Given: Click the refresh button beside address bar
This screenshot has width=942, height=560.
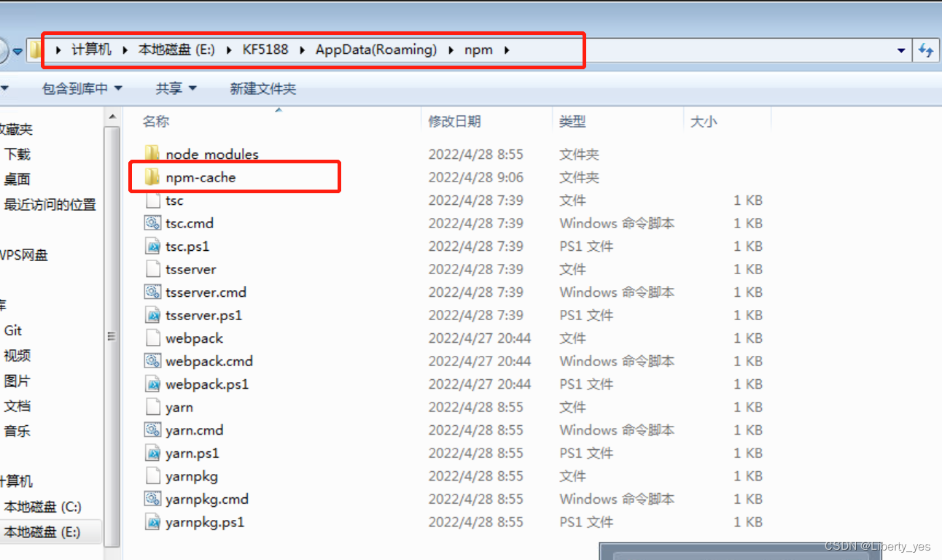Looking at the screenshot, I should click(x=926, y=50).
